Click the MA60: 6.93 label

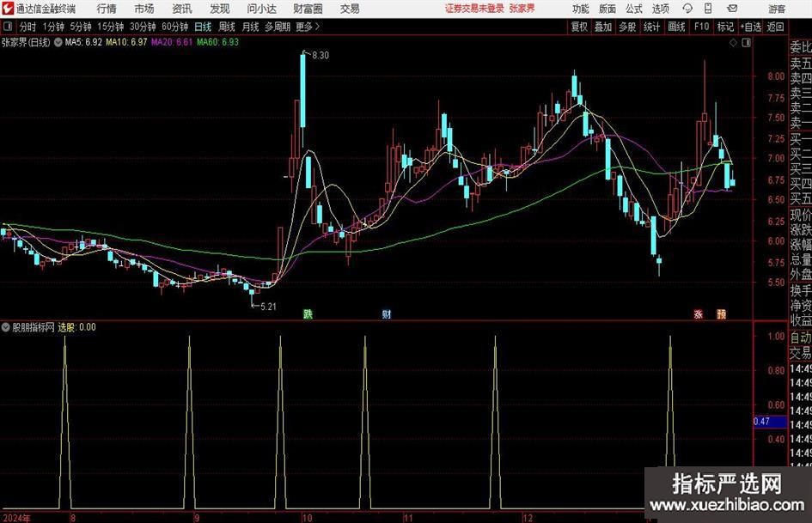pyautogui.click(x=217, y=42)
